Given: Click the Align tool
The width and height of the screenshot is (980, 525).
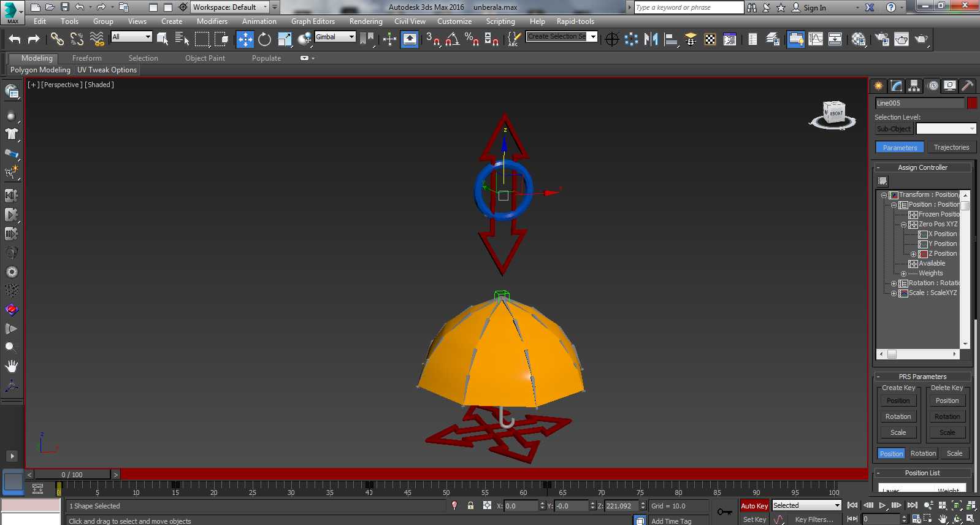Looking at the screenshot, I should [671, 39].
